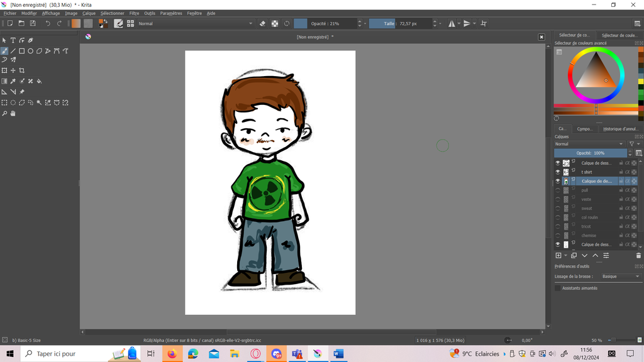This screenshot has height=362, width=644.
Task: Select the Text tool in the toolbox
Action: pyautogui.click(x=13, y=40)
